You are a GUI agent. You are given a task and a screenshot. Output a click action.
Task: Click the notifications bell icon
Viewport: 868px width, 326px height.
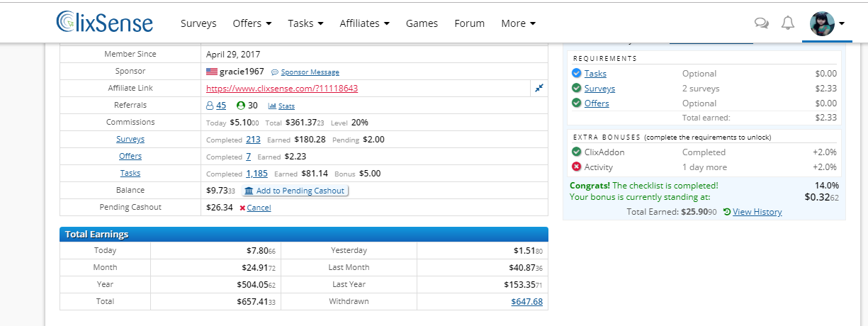(788, 23)
